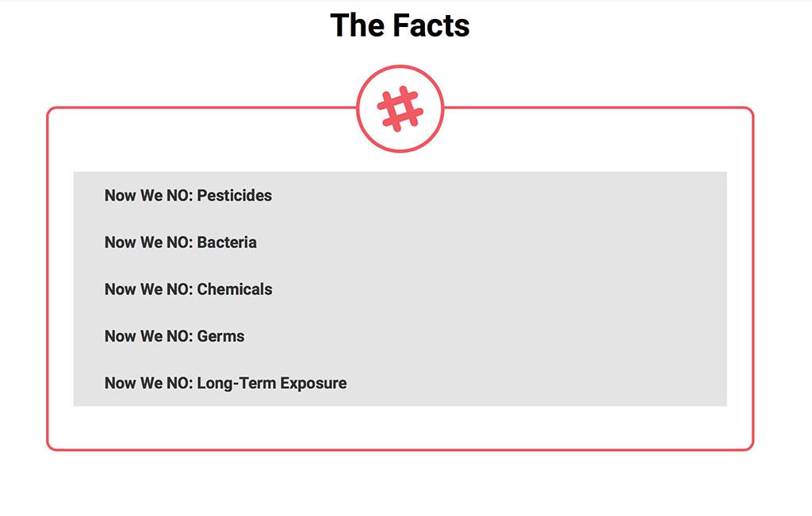Click "Now We NO:" before Chemicals

[x=148, y=289]
